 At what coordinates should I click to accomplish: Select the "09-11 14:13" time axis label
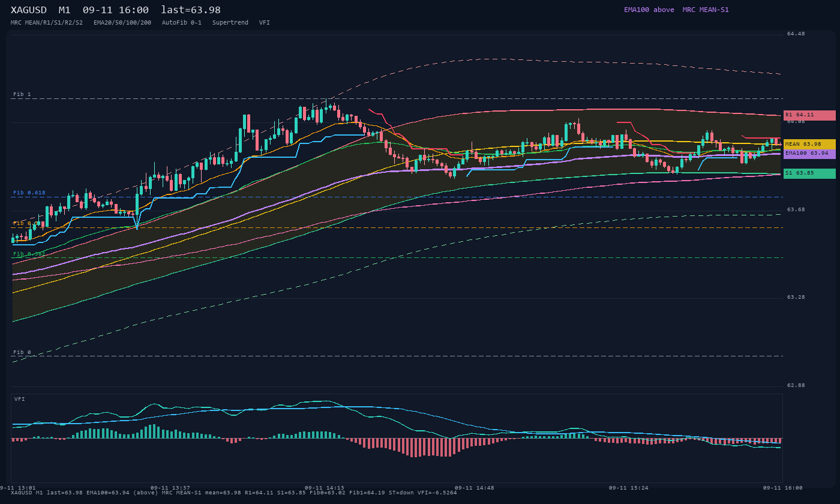click(x=325, y=488)
